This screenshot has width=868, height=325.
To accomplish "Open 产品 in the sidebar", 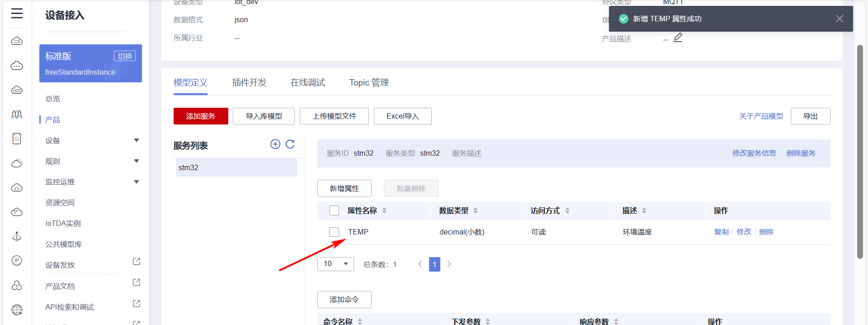I will [52, 119].
